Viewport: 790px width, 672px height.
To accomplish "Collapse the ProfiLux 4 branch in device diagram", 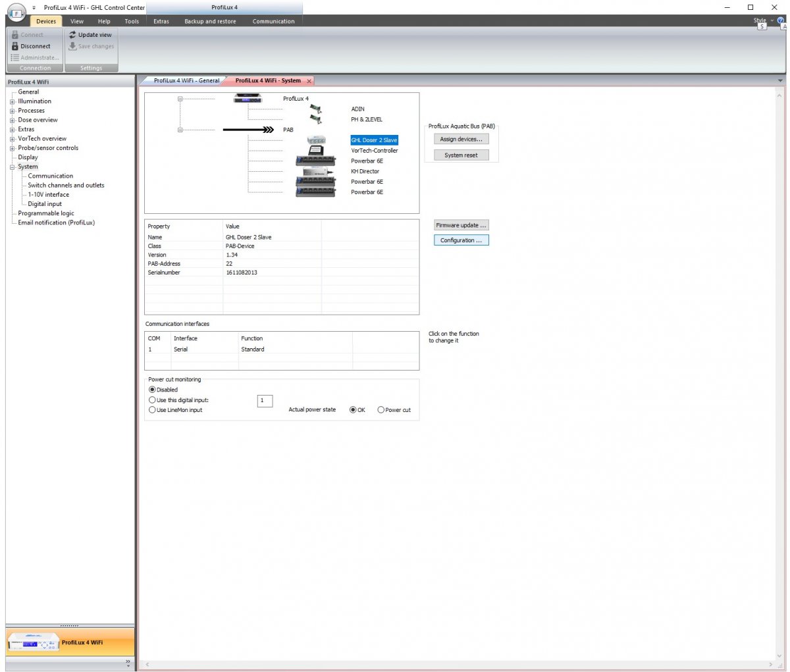I will point(180,99).
